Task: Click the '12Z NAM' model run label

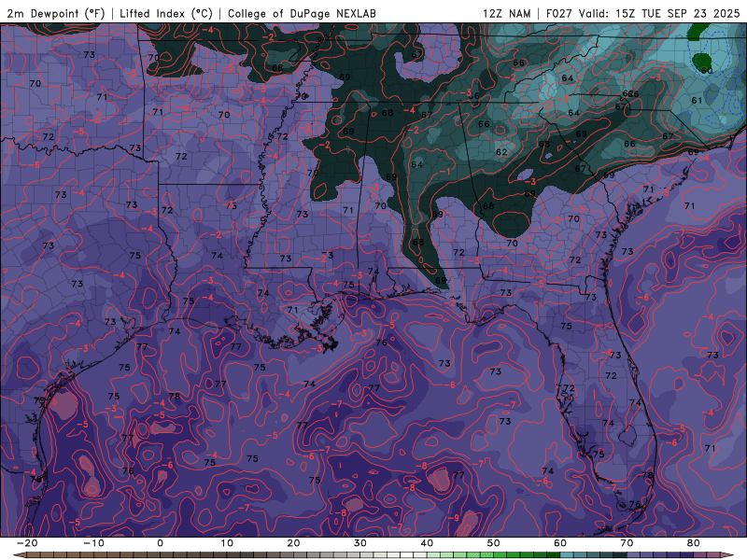Action: [506, 14]
